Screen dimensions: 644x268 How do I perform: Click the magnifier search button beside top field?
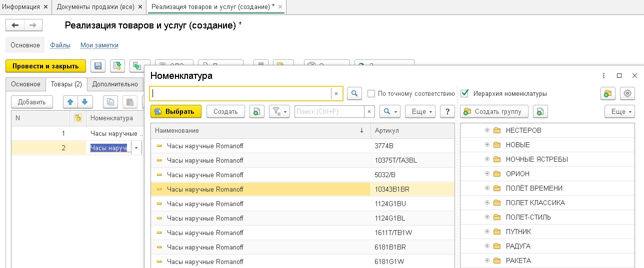pos(354,93)
